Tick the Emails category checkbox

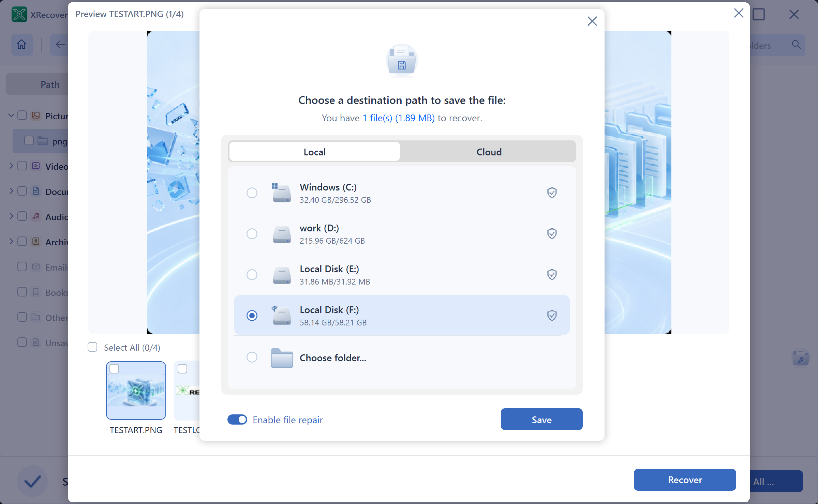(x=22, y=267)
